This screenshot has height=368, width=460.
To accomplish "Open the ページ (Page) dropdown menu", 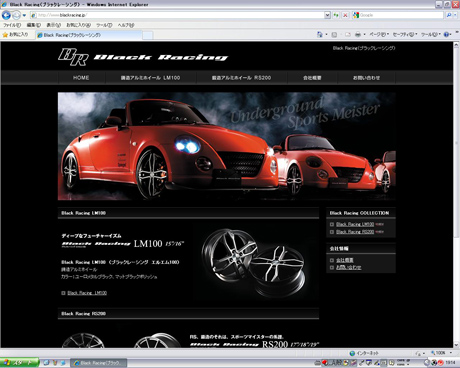I will (379, 34).
